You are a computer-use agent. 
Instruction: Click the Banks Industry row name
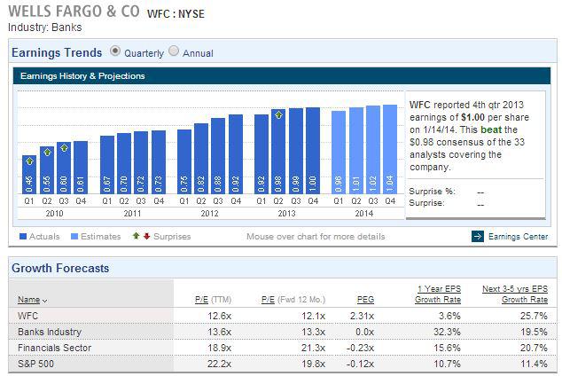(x=50, y=332)
